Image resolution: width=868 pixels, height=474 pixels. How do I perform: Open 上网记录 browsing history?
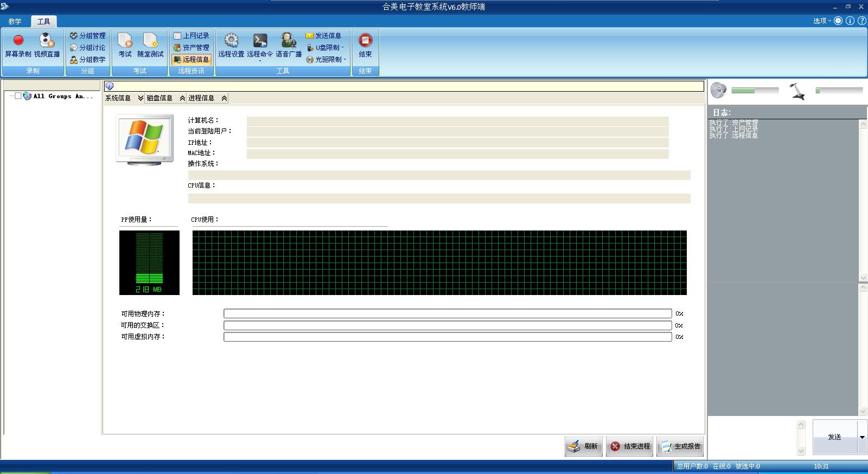[x=192, y=36]
